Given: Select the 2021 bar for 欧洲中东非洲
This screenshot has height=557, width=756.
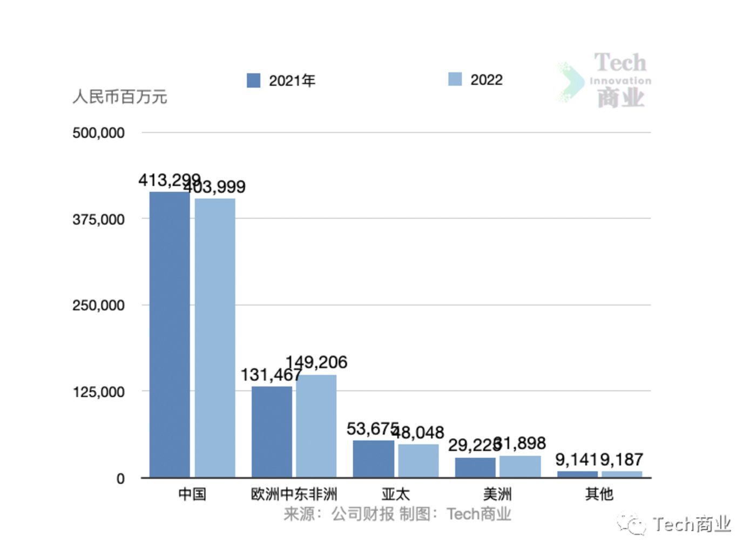Looking at the screenshot, I should click(272, 432).
